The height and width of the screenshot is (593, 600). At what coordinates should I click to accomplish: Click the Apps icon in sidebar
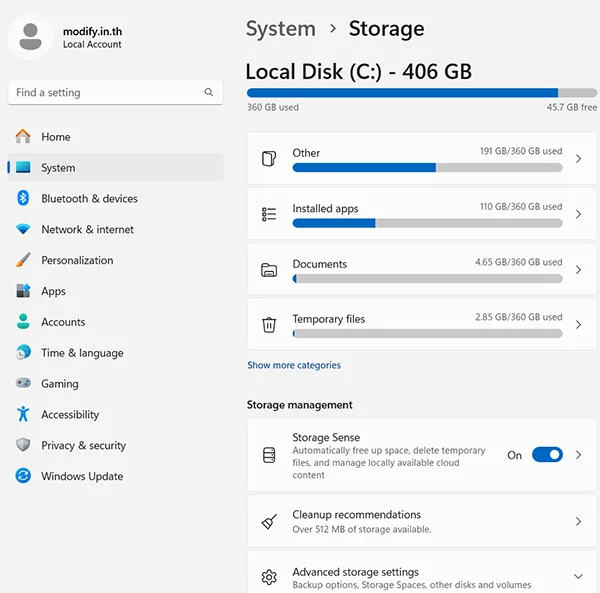coord(23,291)
